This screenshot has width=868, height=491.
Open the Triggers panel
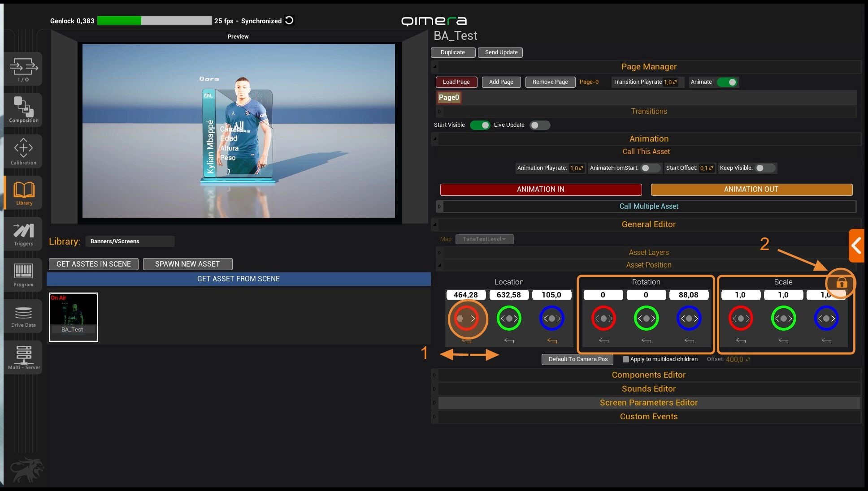pos(23,234)
